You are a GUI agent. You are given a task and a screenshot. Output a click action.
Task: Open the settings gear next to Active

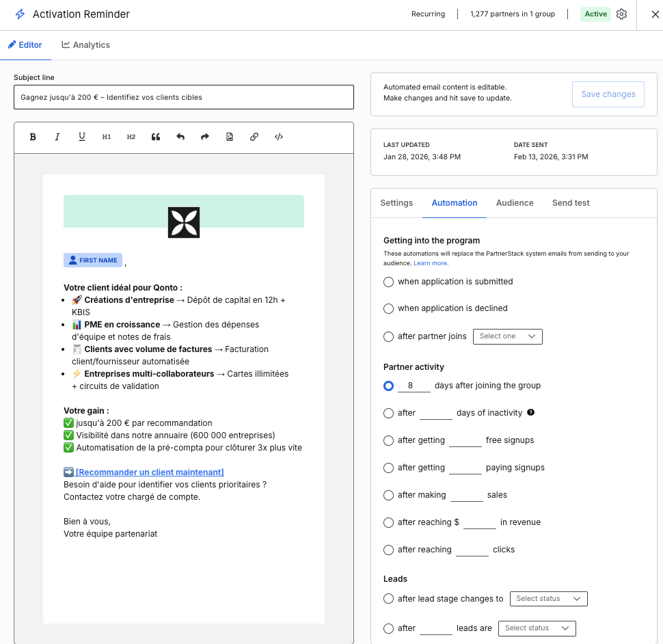(621, 14)
